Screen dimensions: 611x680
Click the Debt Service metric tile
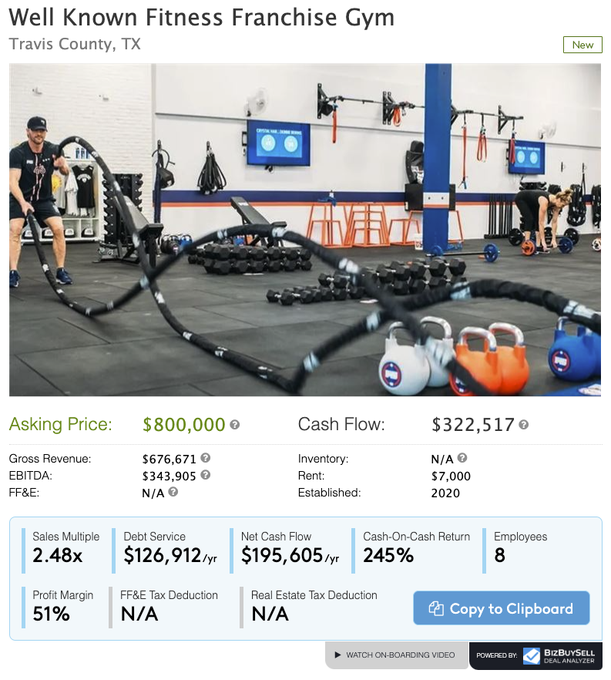pyautogui.click(x=170, y=547)
